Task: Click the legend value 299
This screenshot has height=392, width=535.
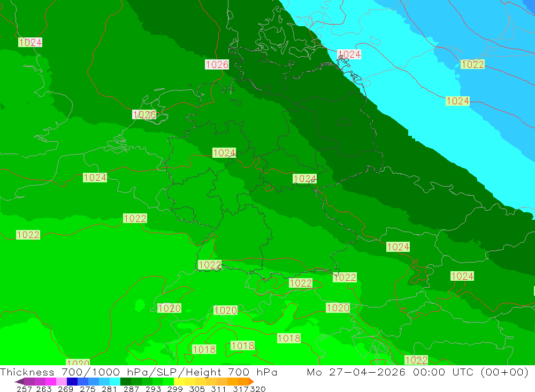Action: tap(175, 389)
